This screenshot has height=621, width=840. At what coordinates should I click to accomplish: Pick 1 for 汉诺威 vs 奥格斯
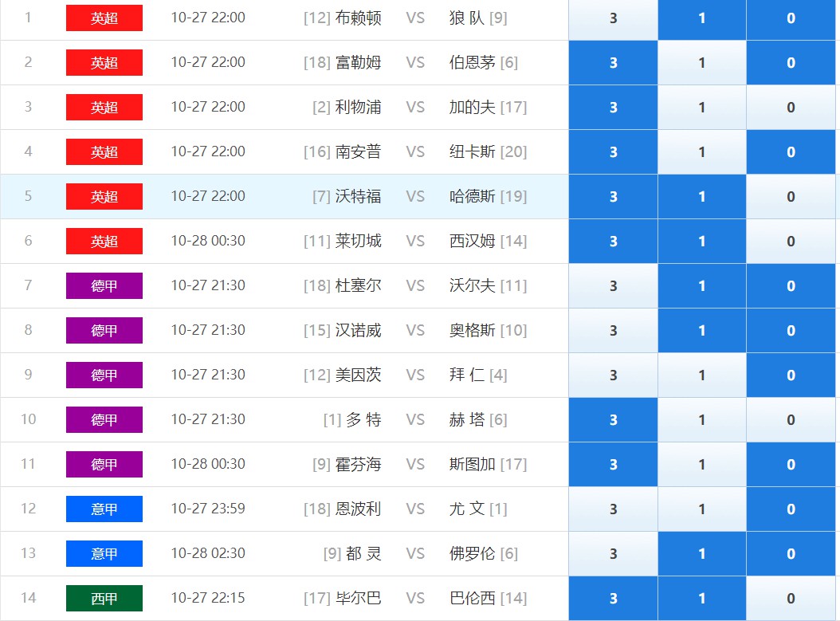point(702,331)
